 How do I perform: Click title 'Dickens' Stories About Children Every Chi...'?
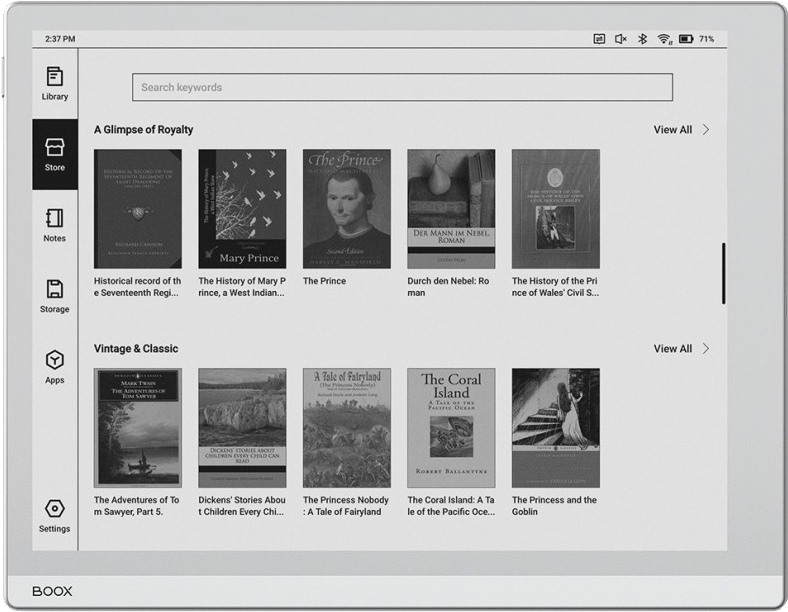click(242, 506)
